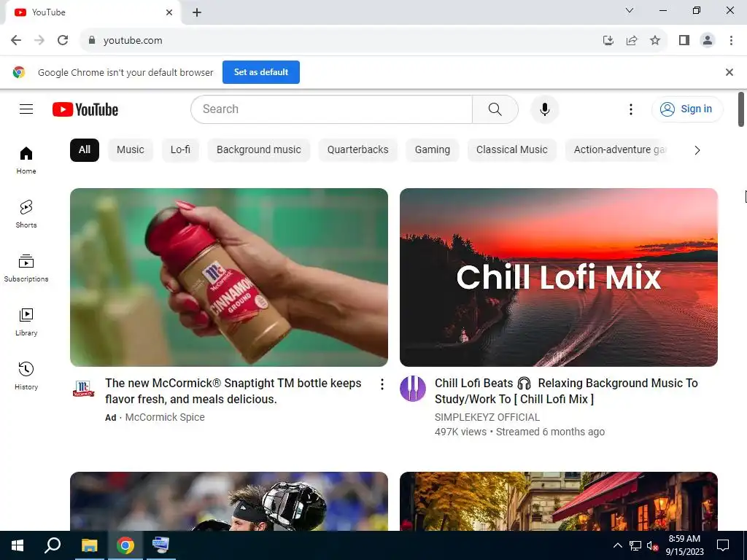Open Chill Lofi Beats video title
747x560 pixels.
(566, 391)
